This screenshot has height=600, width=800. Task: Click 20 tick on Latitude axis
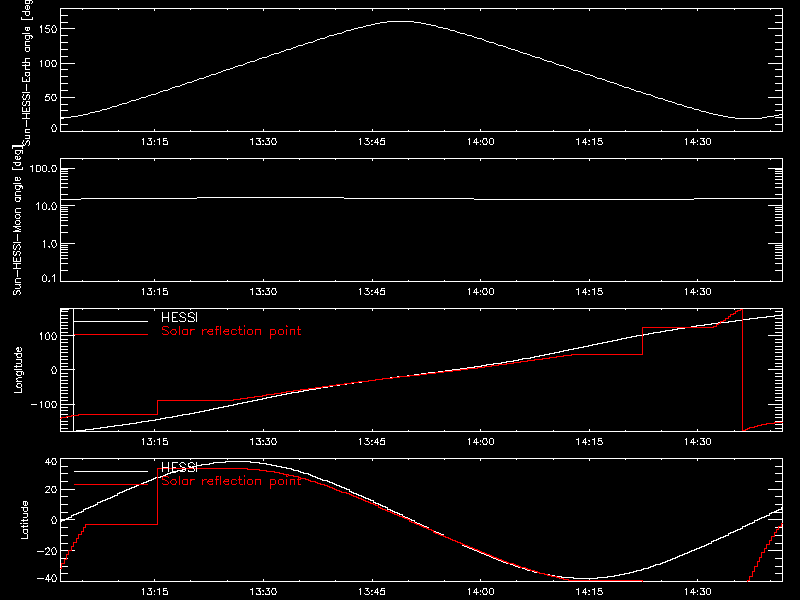click(x=51, y=490)
